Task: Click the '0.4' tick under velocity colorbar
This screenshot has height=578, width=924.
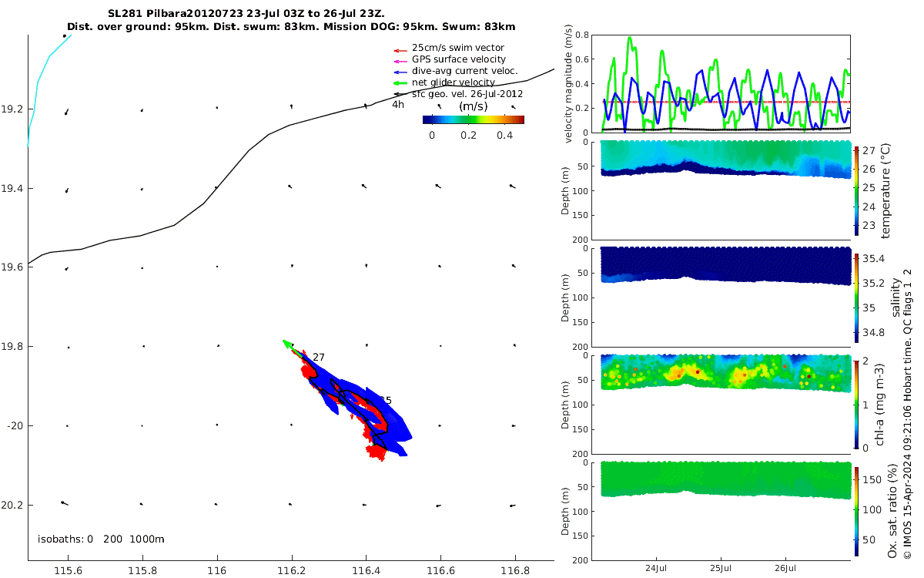Action: (x=506, y=135)
